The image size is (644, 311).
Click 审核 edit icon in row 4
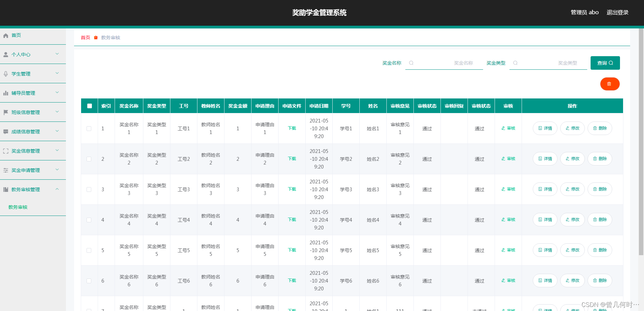(503, 220)
